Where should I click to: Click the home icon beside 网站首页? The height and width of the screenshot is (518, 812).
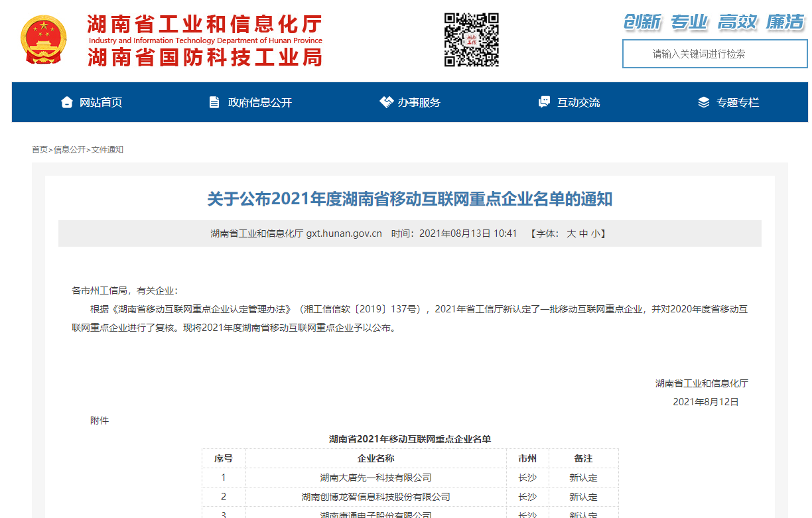point(66,102)
